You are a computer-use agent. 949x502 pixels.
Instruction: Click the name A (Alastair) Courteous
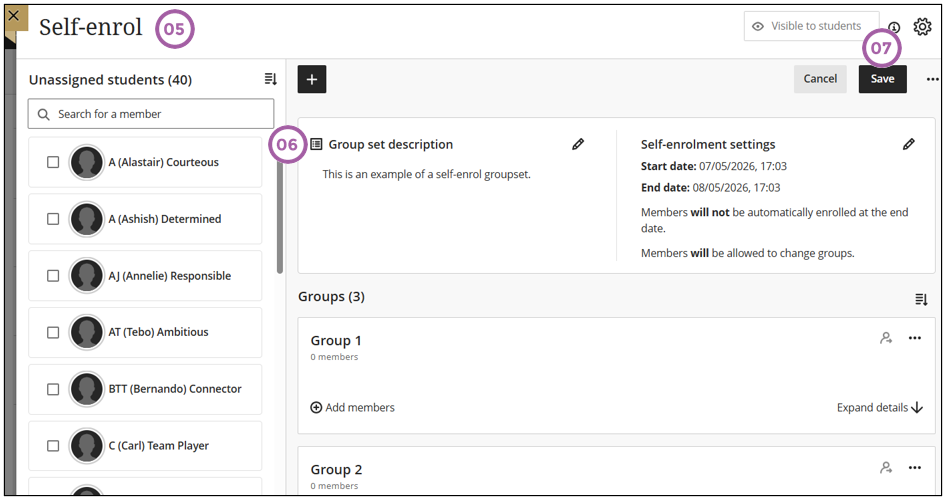[x=163, y=162]
